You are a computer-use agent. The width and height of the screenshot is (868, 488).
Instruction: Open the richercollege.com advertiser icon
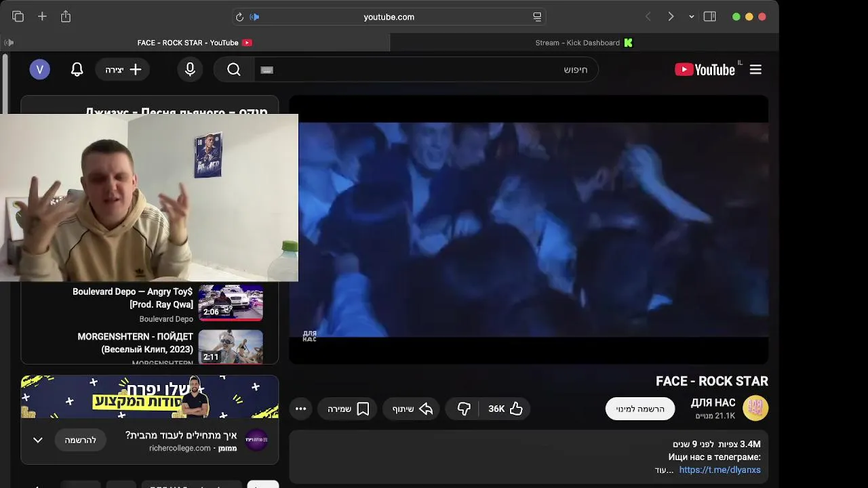[256, 441]
